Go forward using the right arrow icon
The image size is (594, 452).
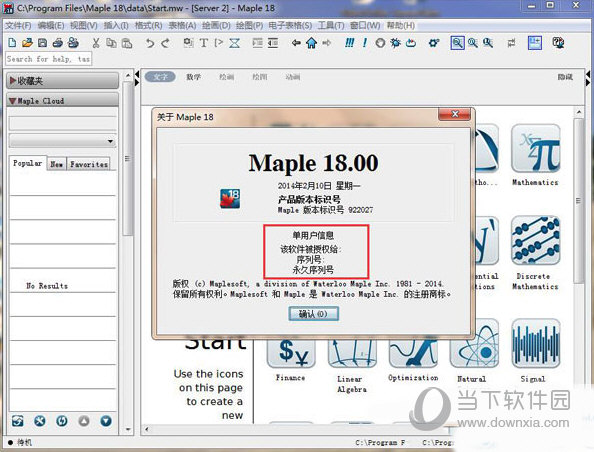pyautogui.click(x=327, y=43)
